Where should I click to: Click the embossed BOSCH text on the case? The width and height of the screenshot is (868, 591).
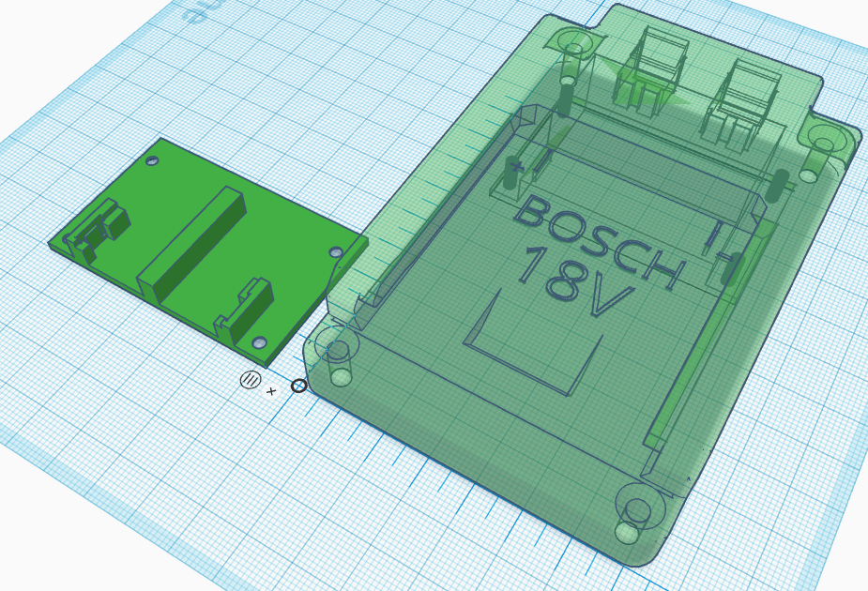(x=601, y=240)
